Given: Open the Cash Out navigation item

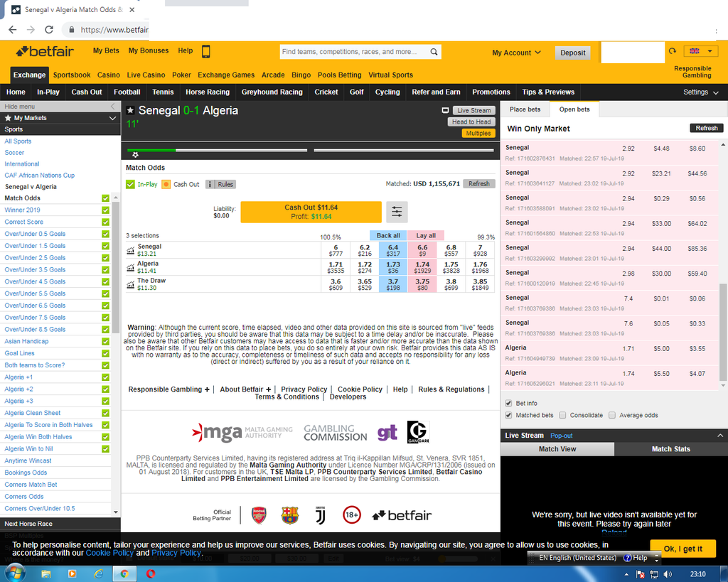Looking at the screenshot, I should click(x=87, y=92).
